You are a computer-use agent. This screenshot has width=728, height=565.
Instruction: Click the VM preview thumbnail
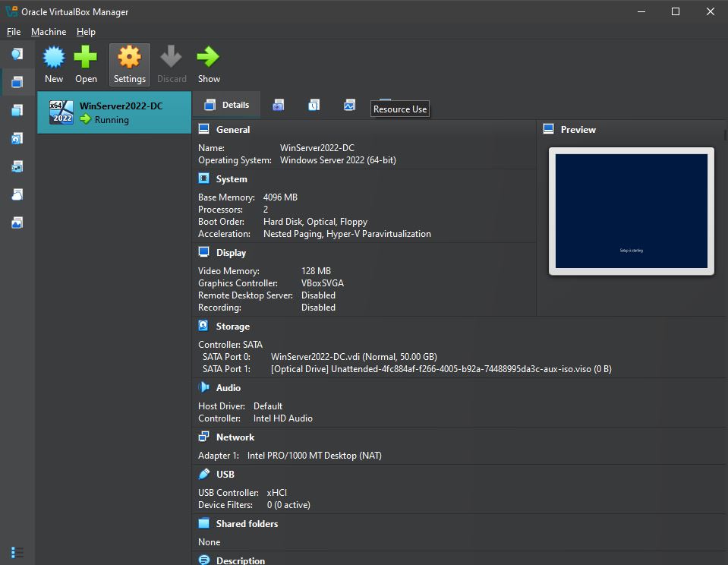click(x=632, y=211)
